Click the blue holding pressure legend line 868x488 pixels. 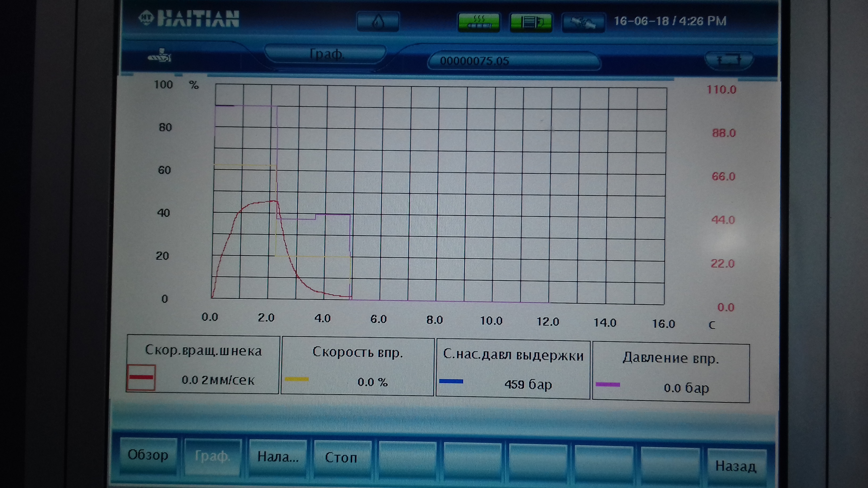pos(451,382)
